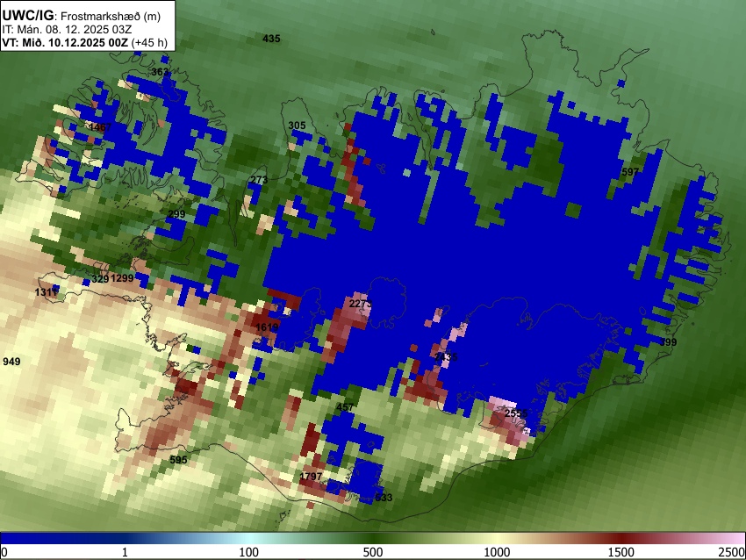This screenshot has width=746, height=560.
Task: Click the map value '597' in the east
Action: [x=630, y=172]
